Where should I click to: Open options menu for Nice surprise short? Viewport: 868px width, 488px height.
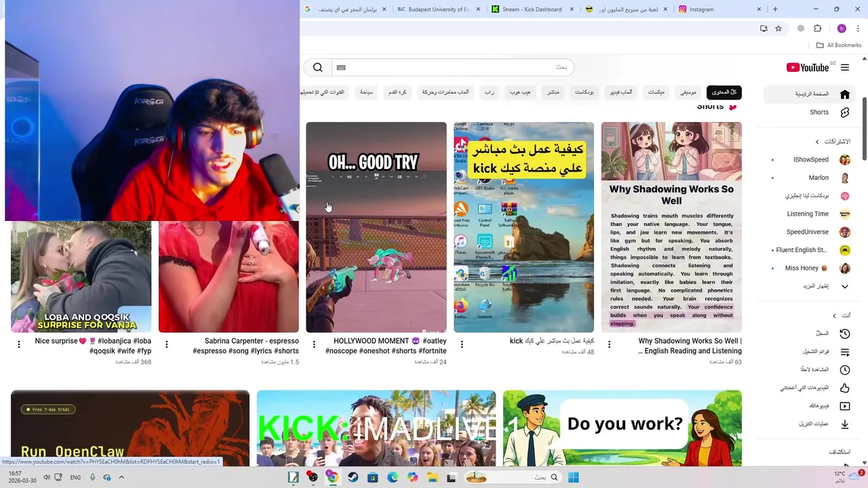click(19, 344)
